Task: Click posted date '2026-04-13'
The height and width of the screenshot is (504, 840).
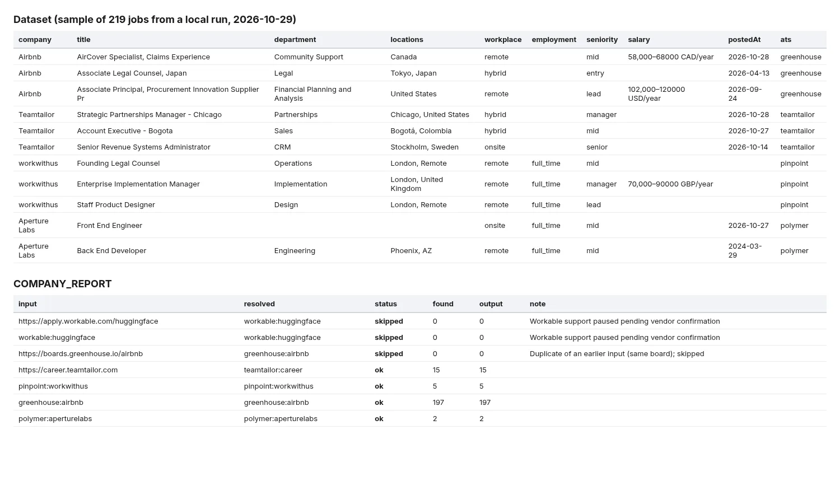Action: tap(749, 73)
